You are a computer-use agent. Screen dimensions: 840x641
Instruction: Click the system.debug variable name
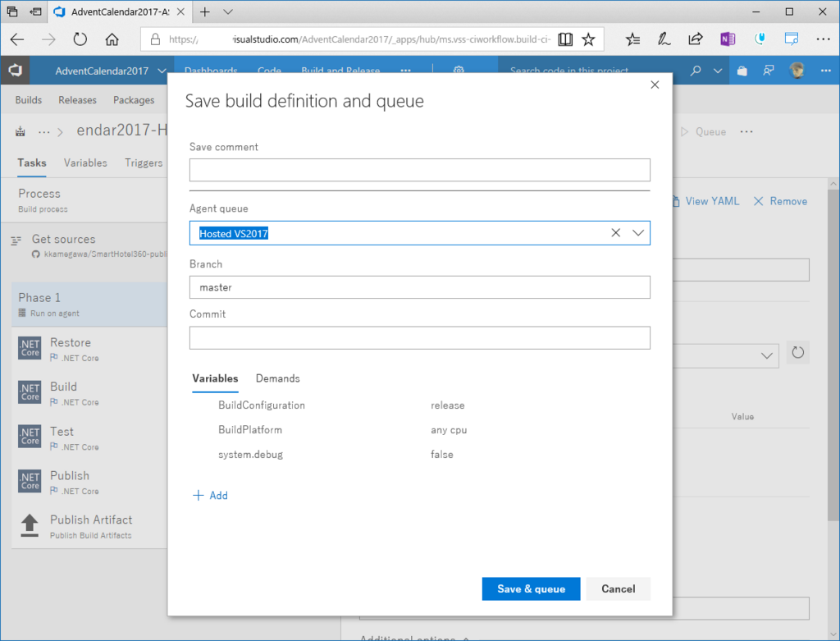tap(250, 455)
